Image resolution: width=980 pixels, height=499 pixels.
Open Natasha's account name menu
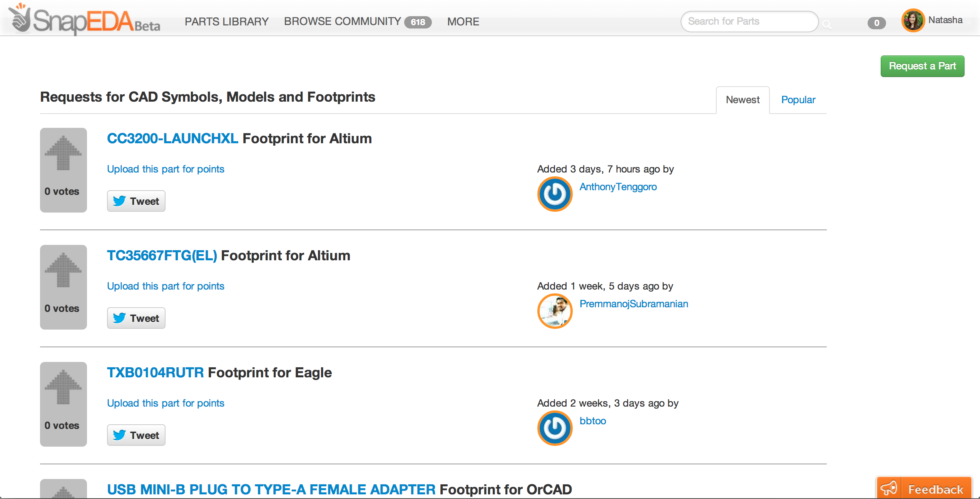(x=945, y=20)
